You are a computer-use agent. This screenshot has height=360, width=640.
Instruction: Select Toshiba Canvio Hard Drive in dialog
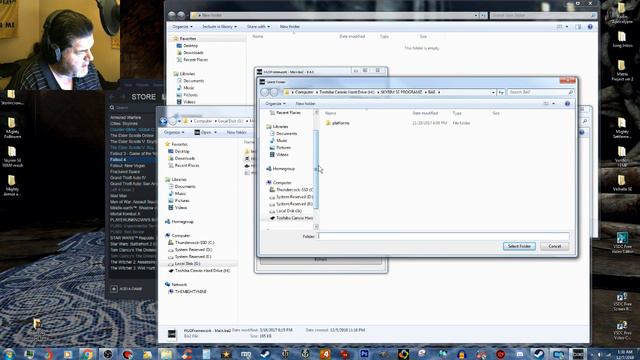[x=294, y=218]
